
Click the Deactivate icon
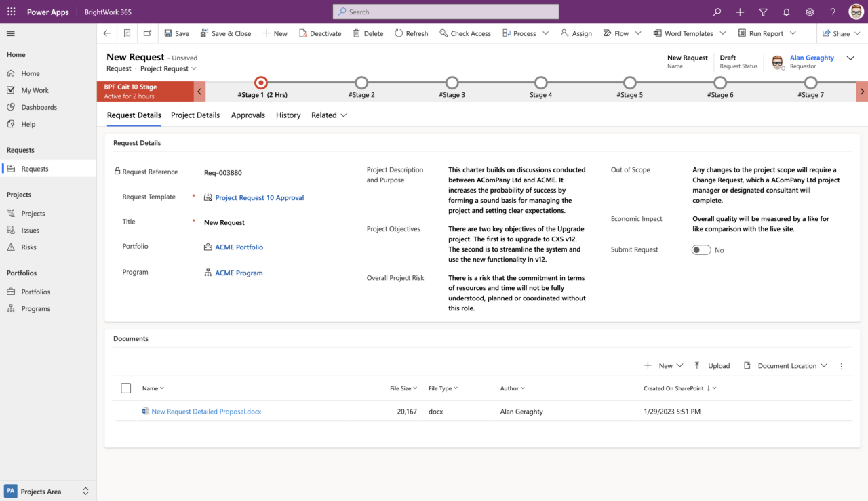(302, 33)
